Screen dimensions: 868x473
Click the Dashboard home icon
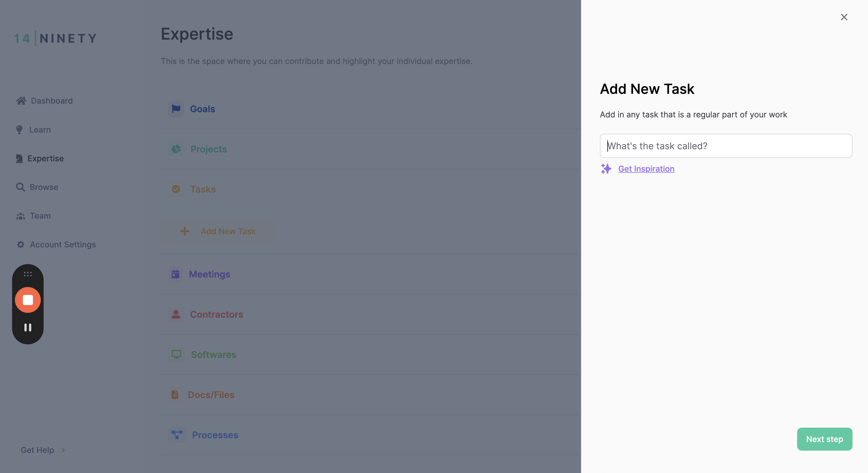coord(21,101)
